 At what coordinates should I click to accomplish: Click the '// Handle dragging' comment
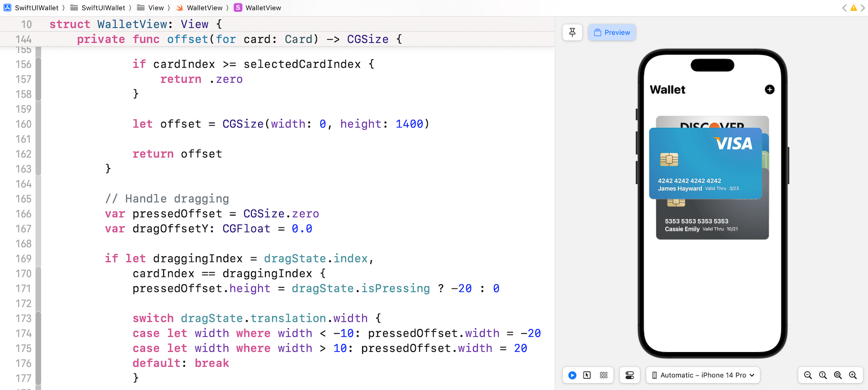(167, 199)
